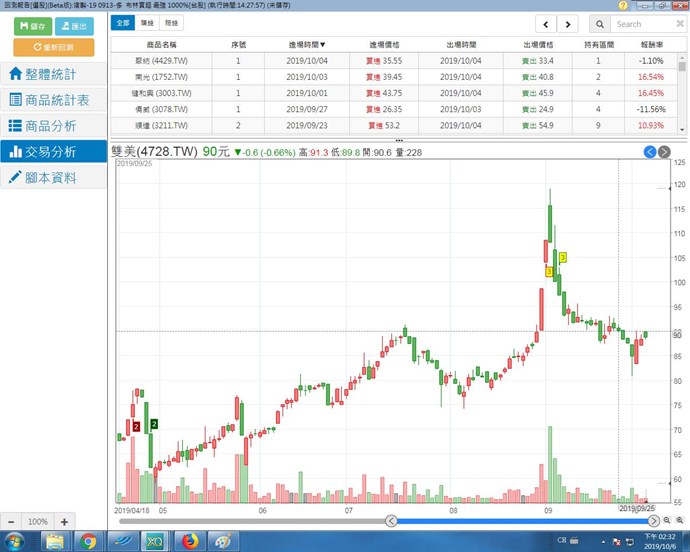
Task: Click the green 儲存 save button
Action: [32, 25]
